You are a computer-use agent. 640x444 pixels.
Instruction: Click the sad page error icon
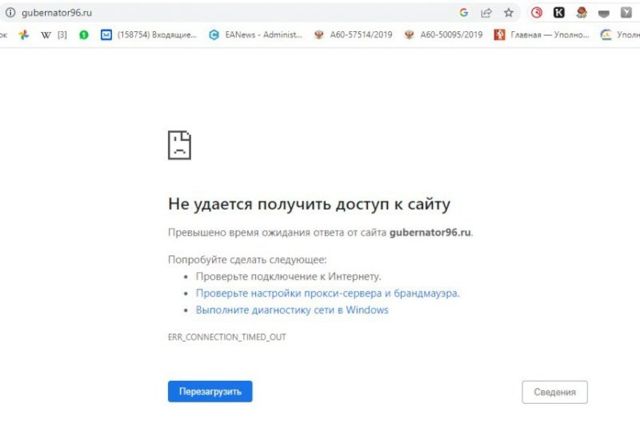(x=179, y=145)
